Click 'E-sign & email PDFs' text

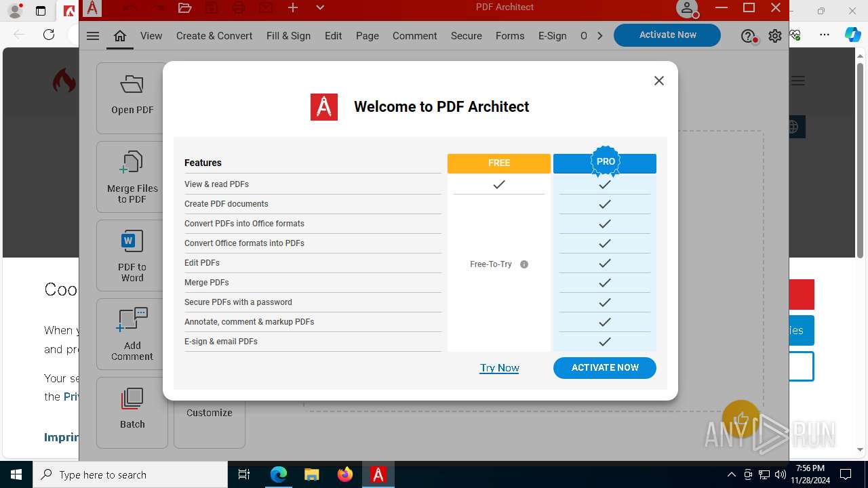click(x=221, y=342)
